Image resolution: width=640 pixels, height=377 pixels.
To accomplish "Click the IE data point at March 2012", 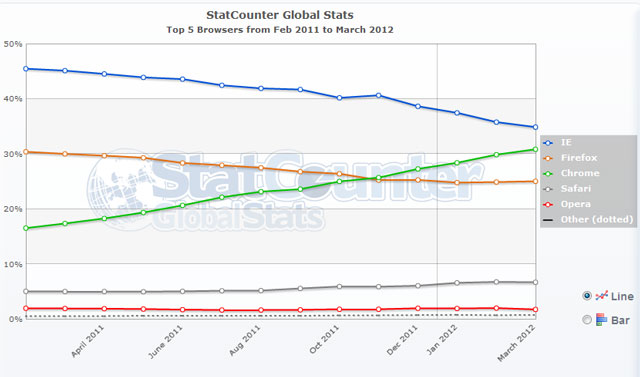I will click(x=535, y=127).
